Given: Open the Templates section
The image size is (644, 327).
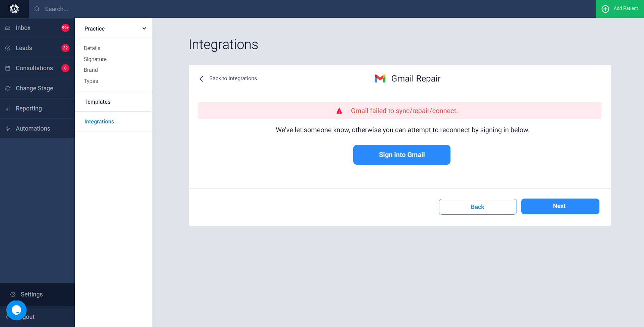Looking at the screenshot, I should 97,102.
